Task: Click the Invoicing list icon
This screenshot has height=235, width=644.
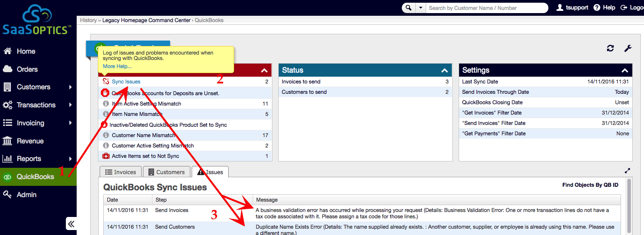Action: coord(8,123)
